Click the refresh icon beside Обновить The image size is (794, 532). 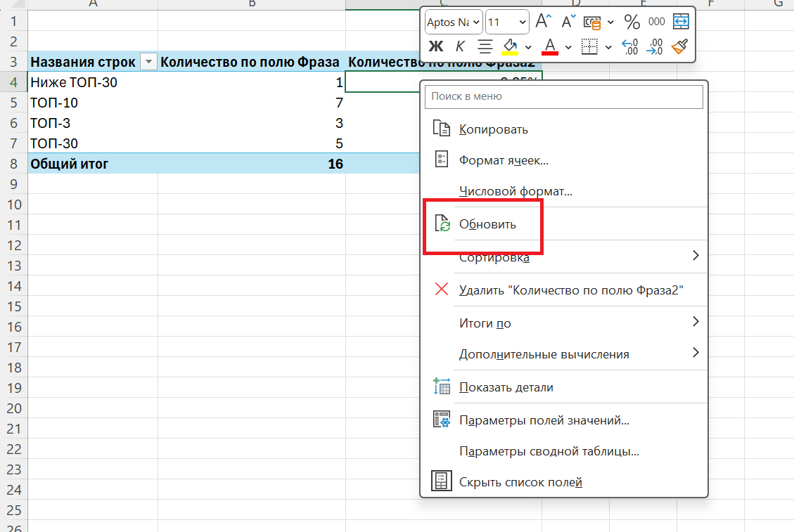click(x=442, y=223)
